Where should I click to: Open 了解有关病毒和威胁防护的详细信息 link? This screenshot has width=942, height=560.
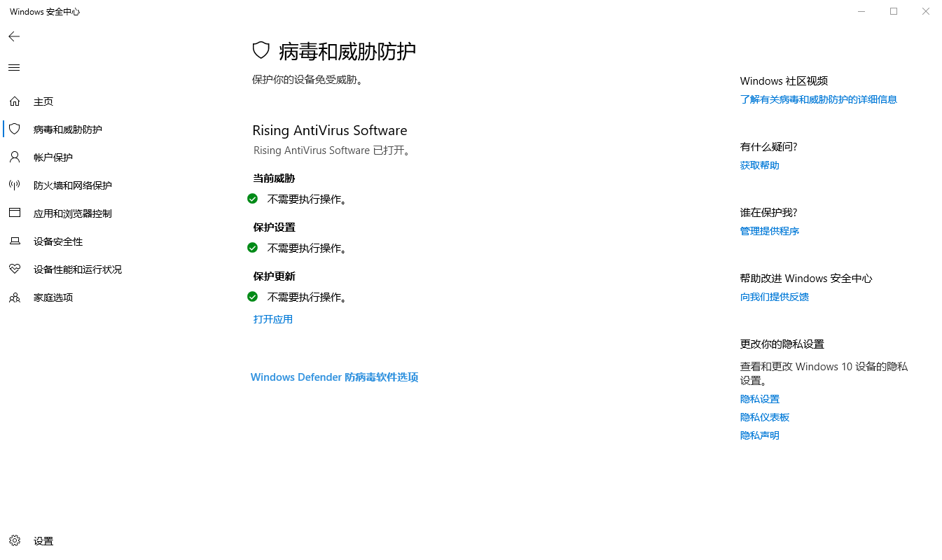tap(819, 99)
